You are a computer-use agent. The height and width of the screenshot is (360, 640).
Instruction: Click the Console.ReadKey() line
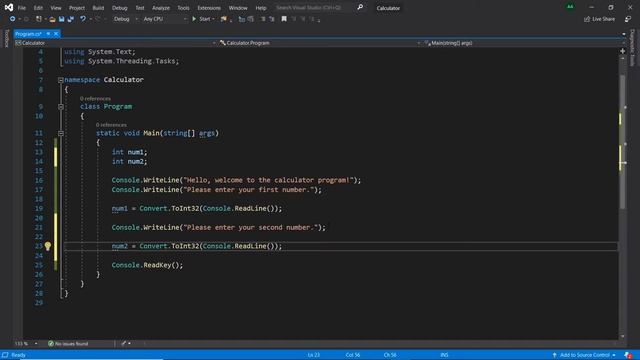(147, 265)
